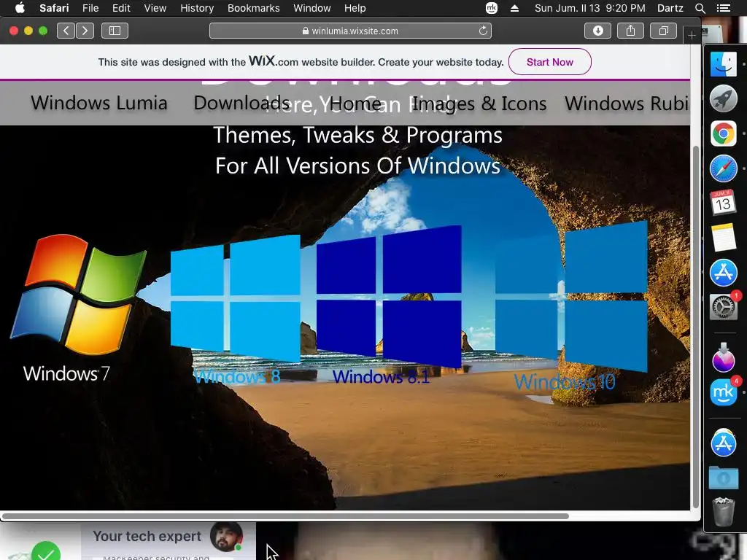The width and height of the screenshot is (747, 560).
Task: Open the Downloads folder in Dock
Action: pyautogui.click(x=723, y=478)
